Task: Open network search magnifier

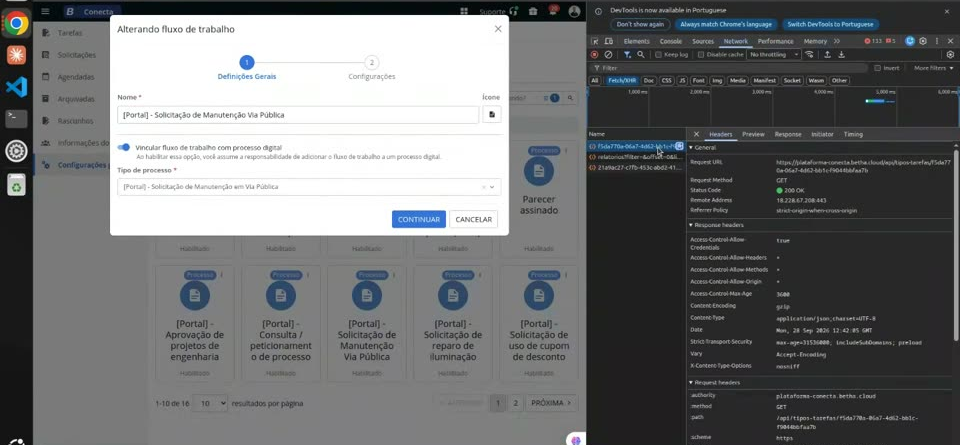Action: pyautogui.click(x=640, y=54)
